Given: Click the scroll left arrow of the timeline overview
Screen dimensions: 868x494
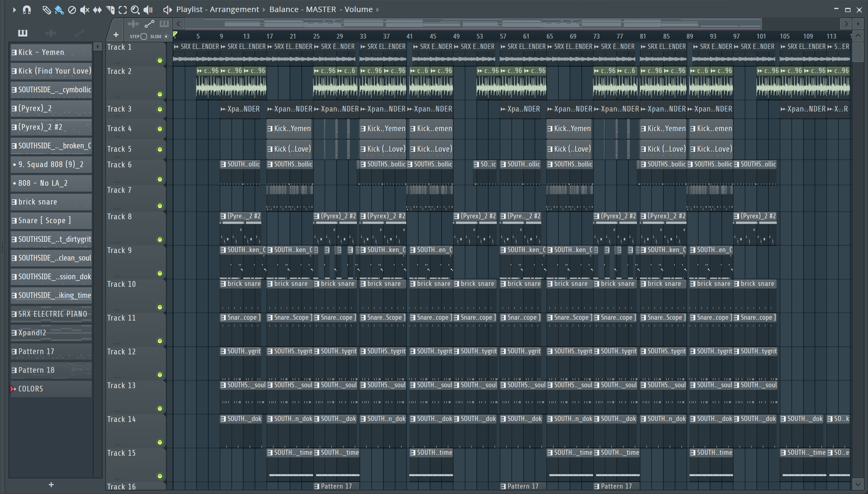Looking at the screenshot, I should point(179,24).
